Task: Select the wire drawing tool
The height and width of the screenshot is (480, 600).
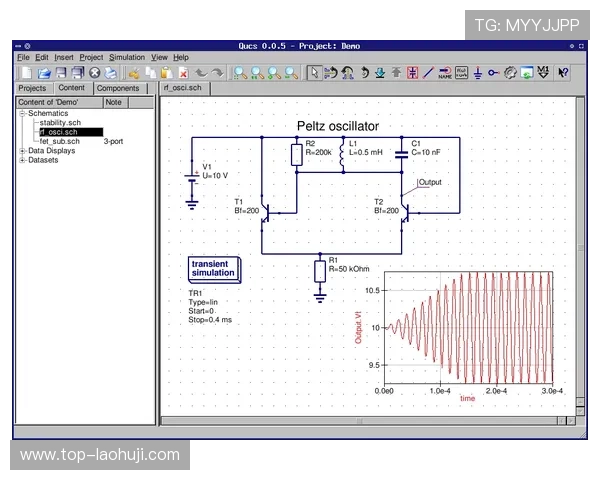Action: coord(428,73)
